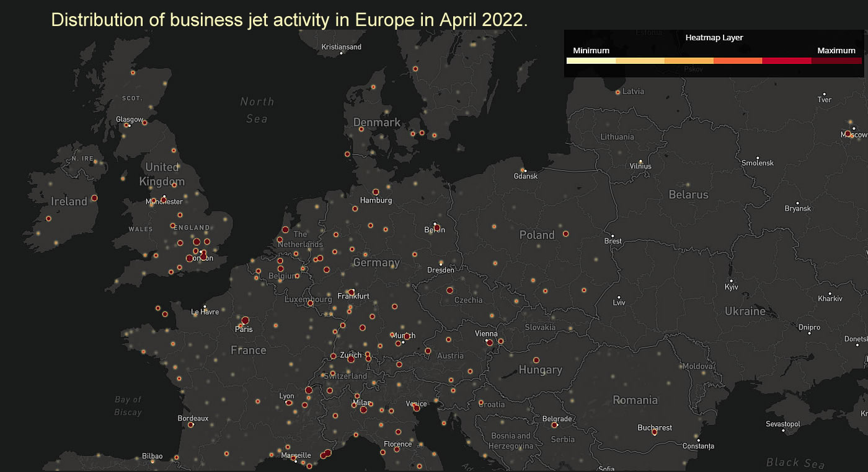Click the Lyon city label
The image size is (868, 472).
pos(286,396)
